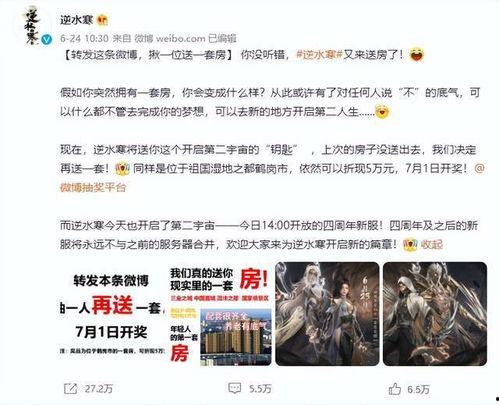Open 转发本条微博 lottery image
The width and height of the screenshot is (499, 405).
[x=112, y=314]
